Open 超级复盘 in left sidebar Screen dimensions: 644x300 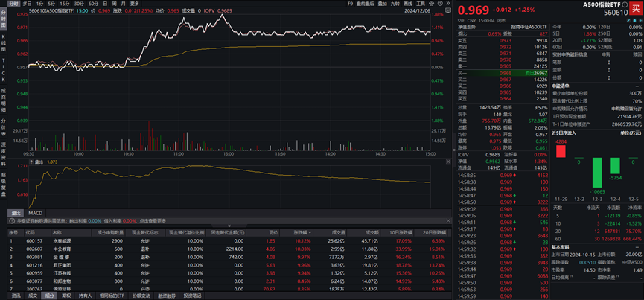[x=3, y=181]
